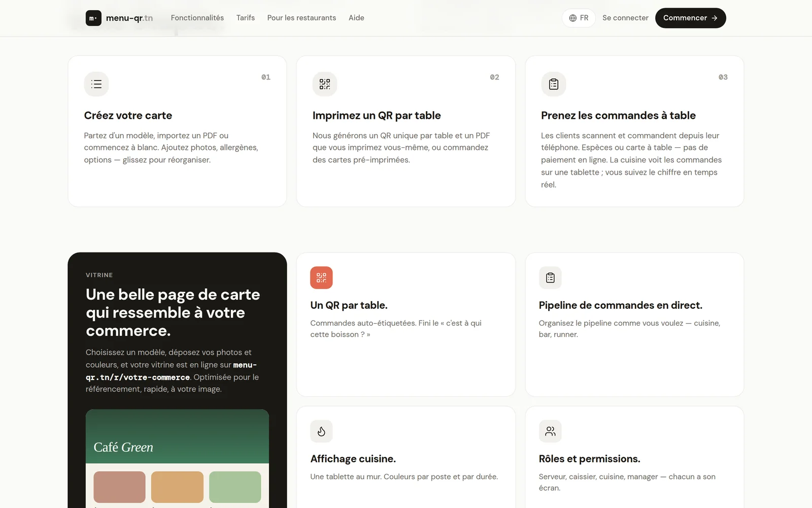This screenshot has width=812, height=508.
Task: Click the QR icon above Imprimez un QR par table
Action: pos(325,84)
